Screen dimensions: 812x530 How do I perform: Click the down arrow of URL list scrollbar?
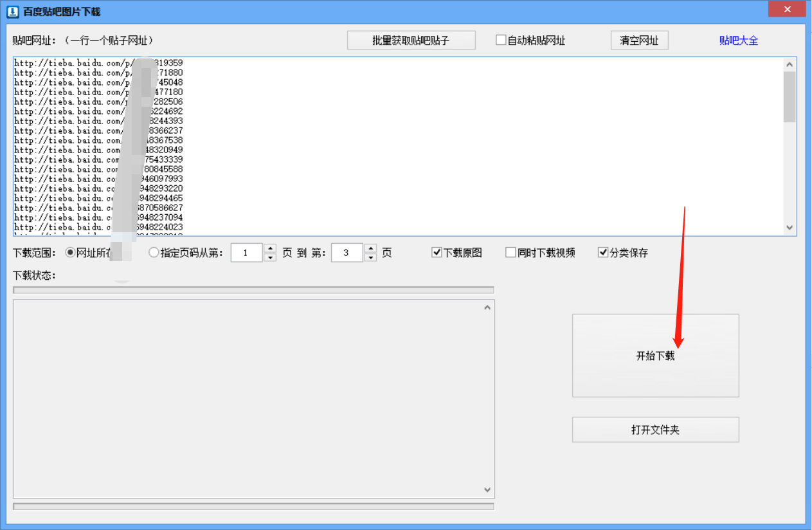pyautogui.click(x=789, y=228)
